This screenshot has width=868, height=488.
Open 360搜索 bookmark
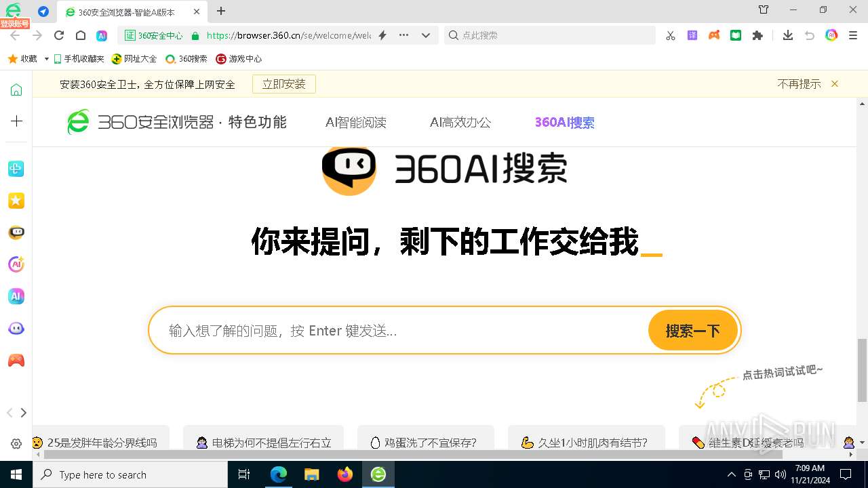point(186,59)
